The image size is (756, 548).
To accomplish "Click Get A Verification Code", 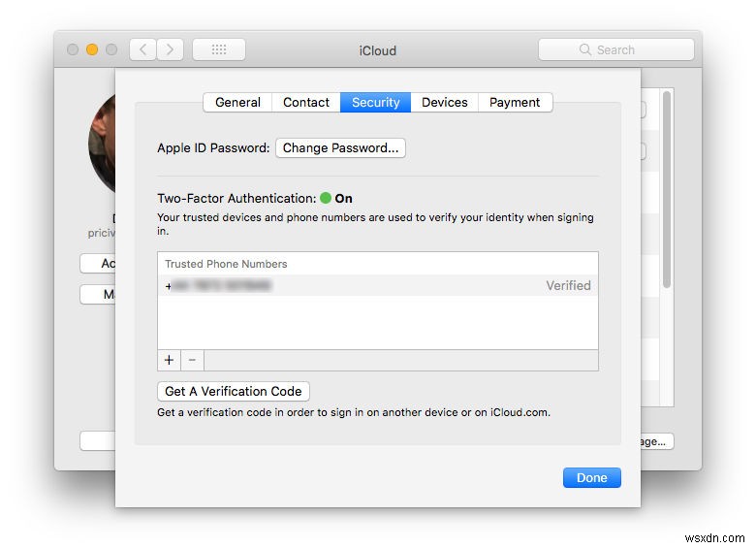I will pos(234,391).
